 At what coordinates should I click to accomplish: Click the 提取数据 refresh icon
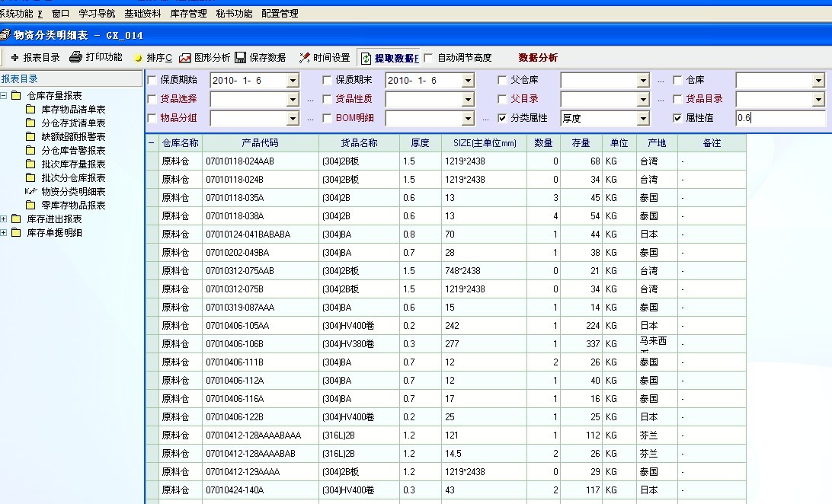(x=366, y=58)
